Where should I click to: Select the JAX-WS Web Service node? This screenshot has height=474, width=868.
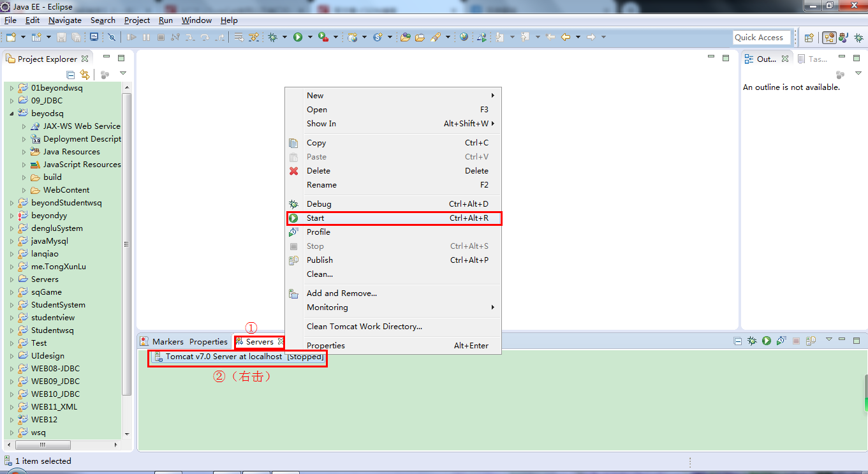click(x=82, y=126)
